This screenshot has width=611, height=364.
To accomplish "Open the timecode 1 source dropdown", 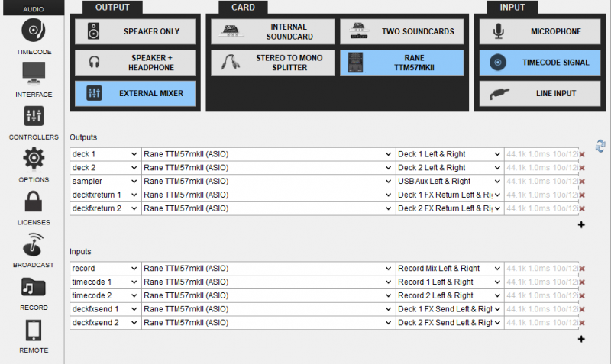I will (105, 282).
